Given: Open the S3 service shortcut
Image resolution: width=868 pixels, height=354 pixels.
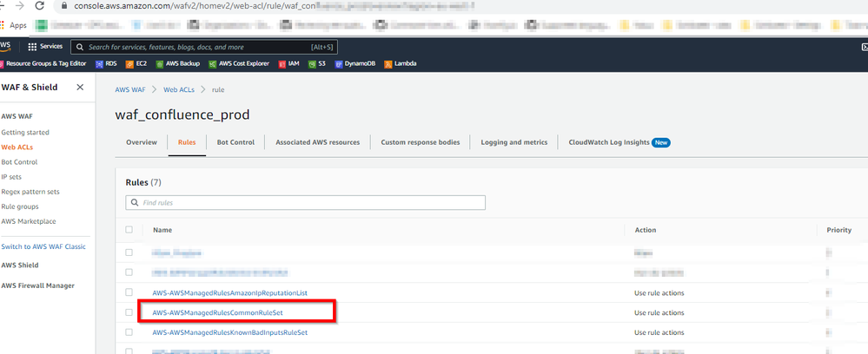Looking at the screenshot, I should coord(317,64).
